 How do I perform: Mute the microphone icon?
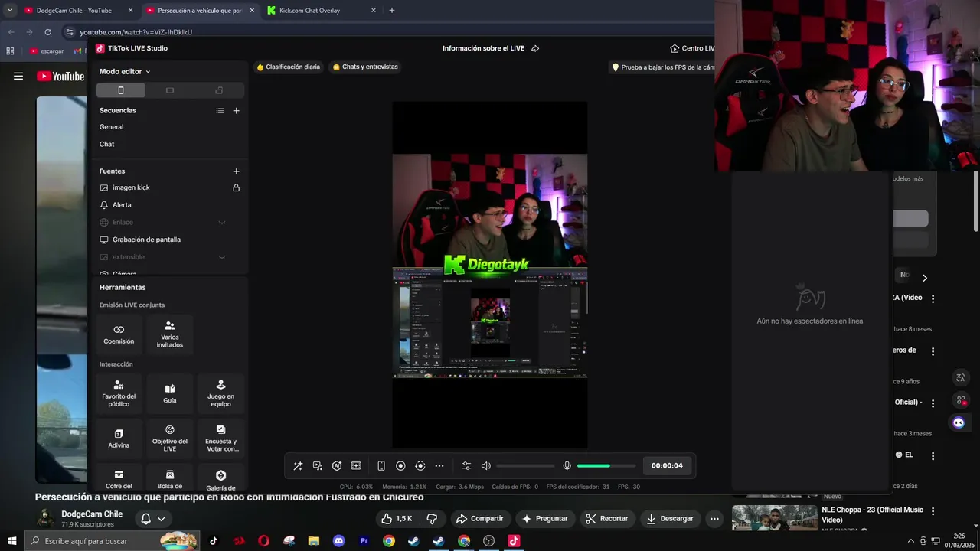pos(567,465)
